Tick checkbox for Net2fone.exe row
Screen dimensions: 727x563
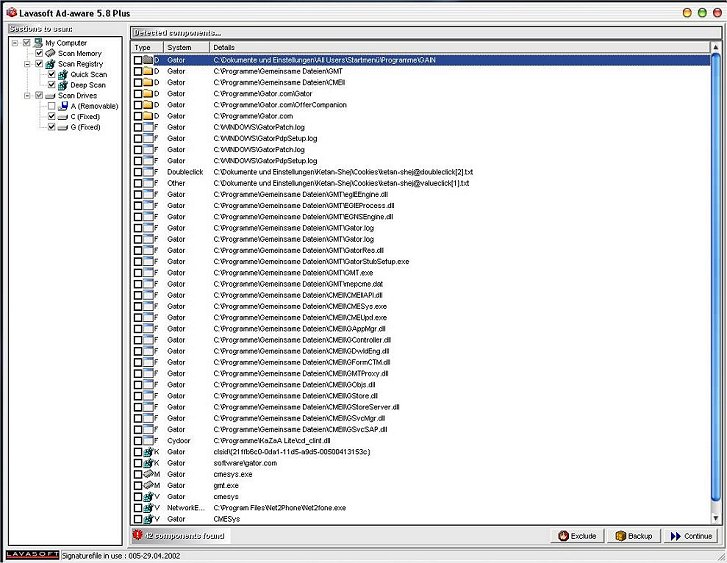coord(138,508)
